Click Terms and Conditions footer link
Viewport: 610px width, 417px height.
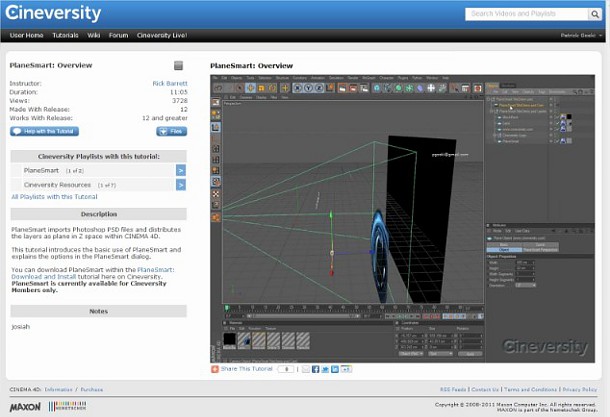530,389
